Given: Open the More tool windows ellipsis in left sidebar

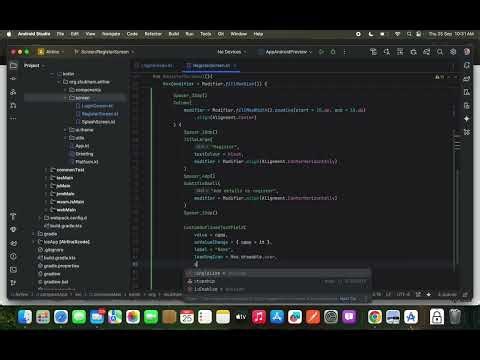Looking at the screenshot, I should click(13, 118).
